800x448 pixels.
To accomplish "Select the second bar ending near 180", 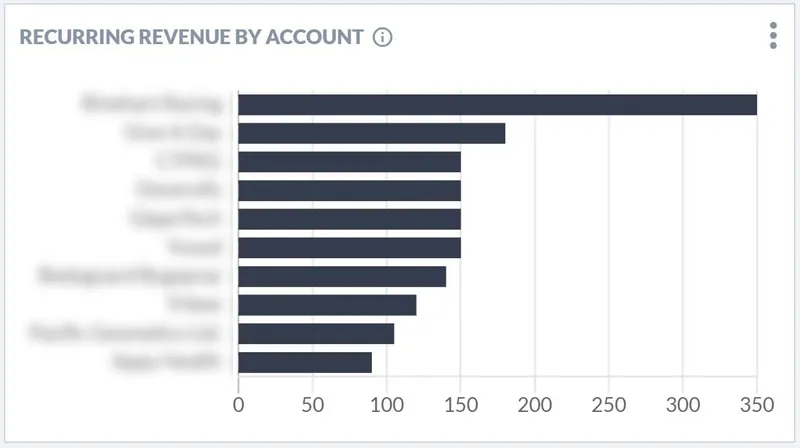I will coord(371,133).
